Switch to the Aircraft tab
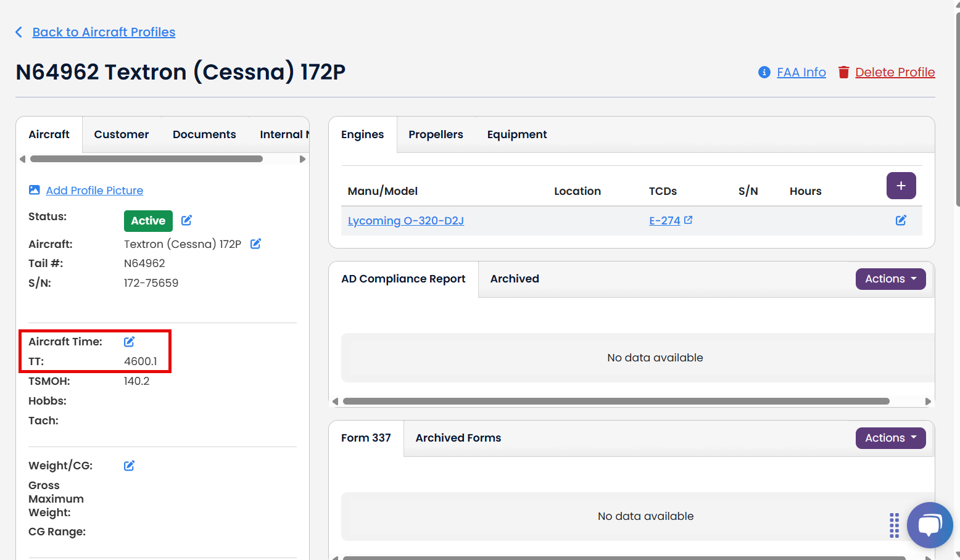 (x=49, y=134)
